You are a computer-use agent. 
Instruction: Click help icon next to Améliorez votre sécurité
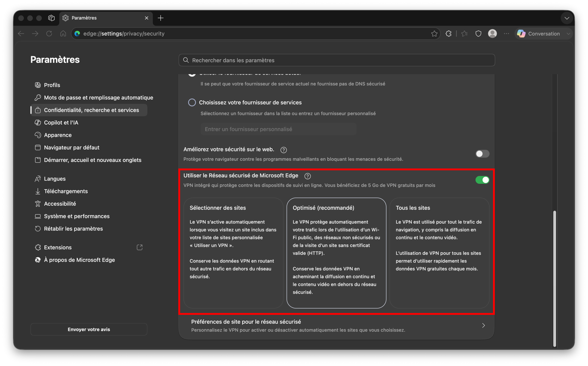coord(283,150)
